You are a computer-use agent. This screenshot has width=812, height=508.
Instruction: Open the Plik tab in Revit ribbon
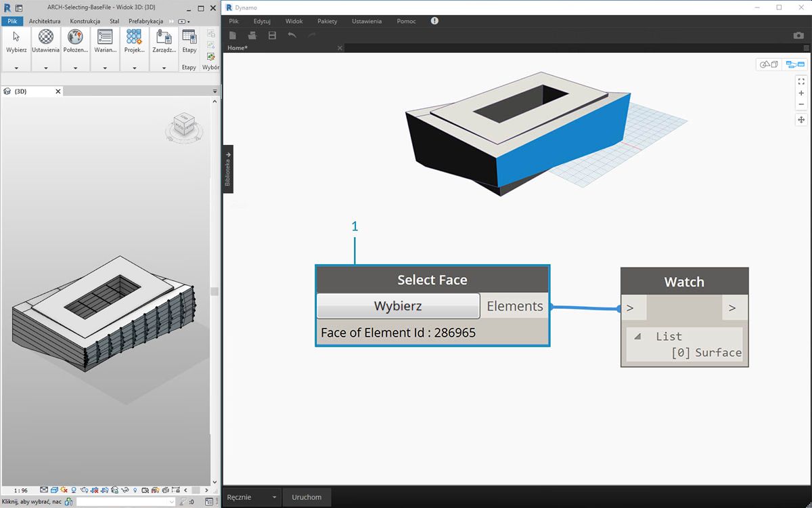pos(12,22)
